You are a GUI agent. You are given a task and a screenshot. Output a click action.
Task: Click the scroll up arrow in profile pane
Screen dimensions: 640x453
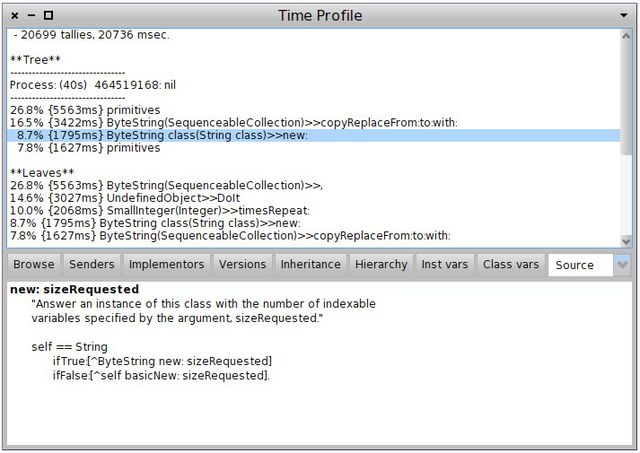(626, 35)
